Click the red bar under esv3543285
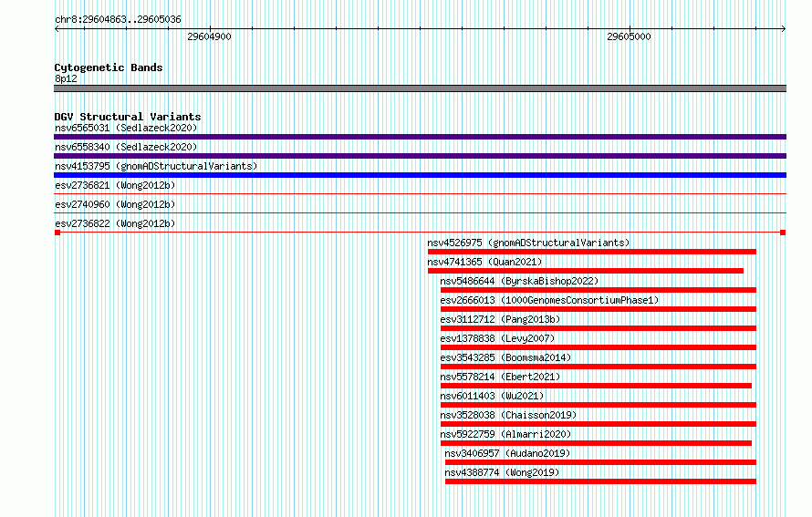812x517 pixels. 599,367
